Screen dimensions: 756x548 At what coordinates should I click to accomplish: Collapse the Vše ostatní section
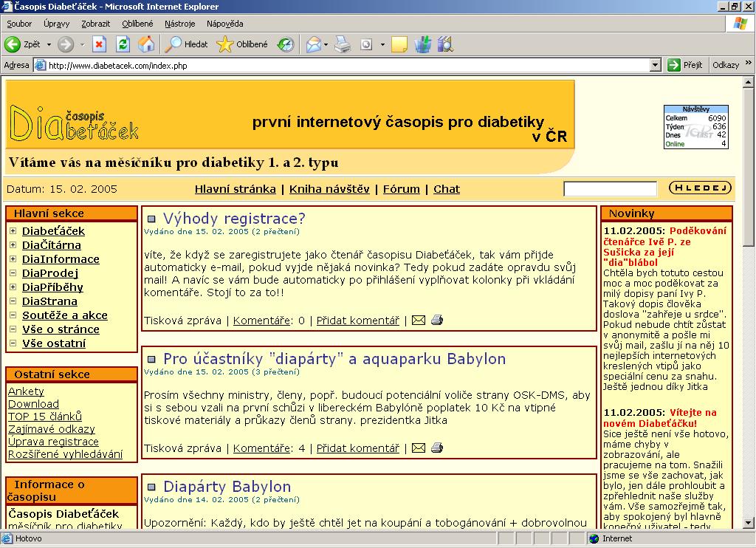13,343
